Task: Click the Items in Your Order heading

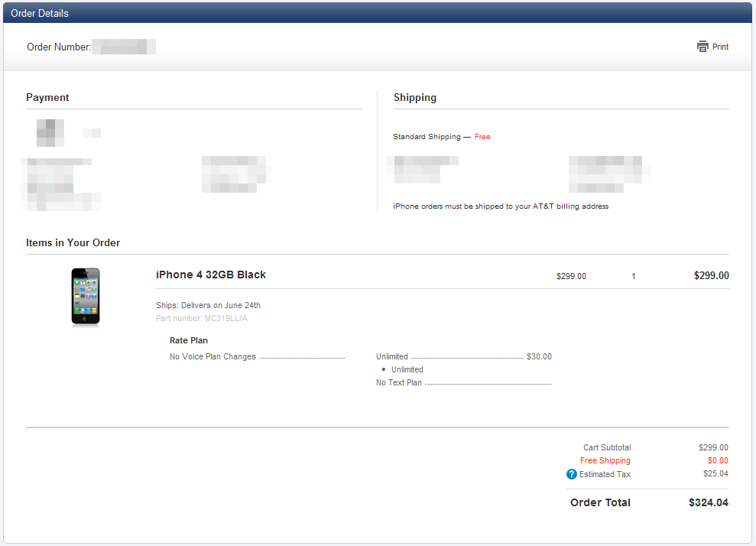Action: [x=73, y=242]
